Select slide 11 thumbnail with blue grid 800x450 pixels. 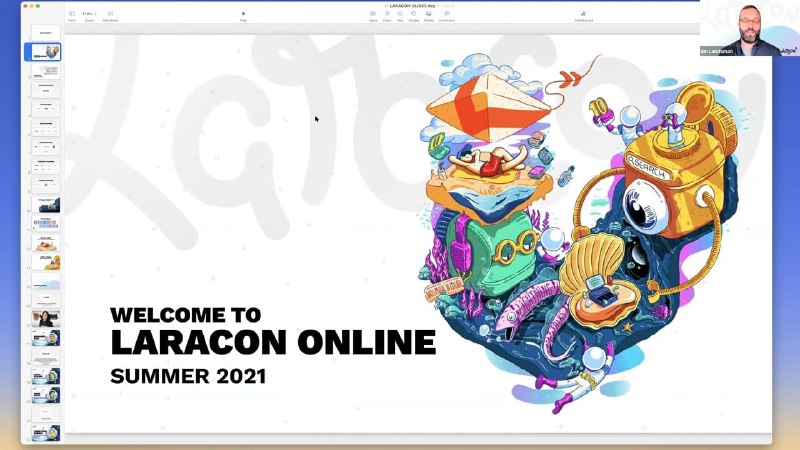point(46,223)
